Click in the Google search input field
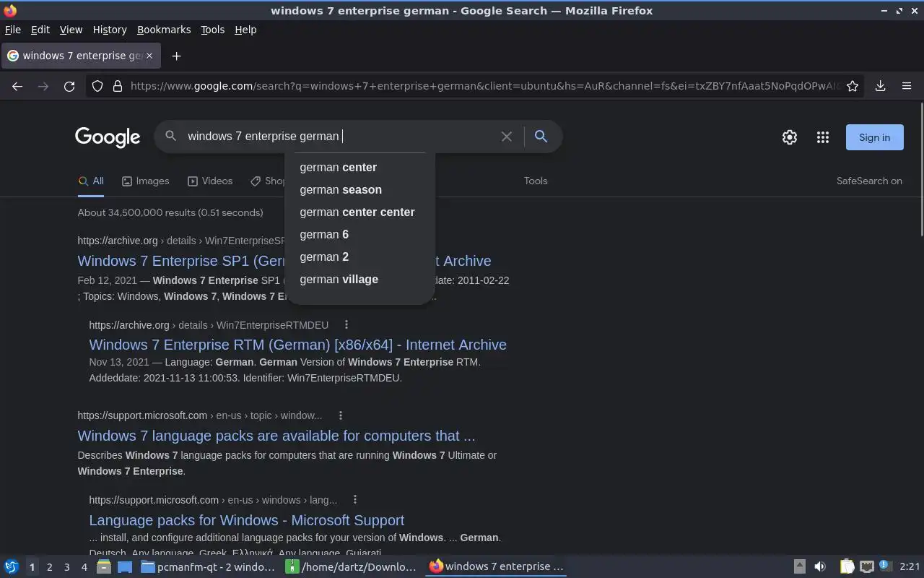Screen dimensions: 924x578 tap(339, 137)
